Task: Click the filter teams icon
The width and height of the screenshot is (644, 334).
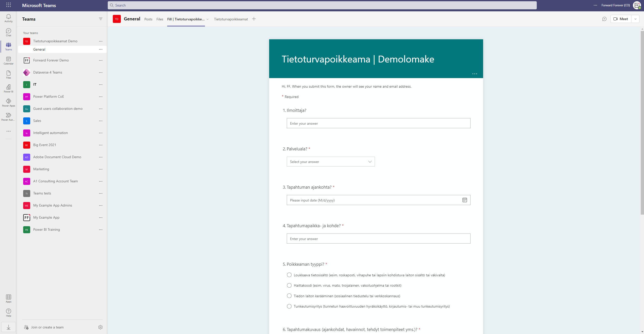Action: (100, 19)
